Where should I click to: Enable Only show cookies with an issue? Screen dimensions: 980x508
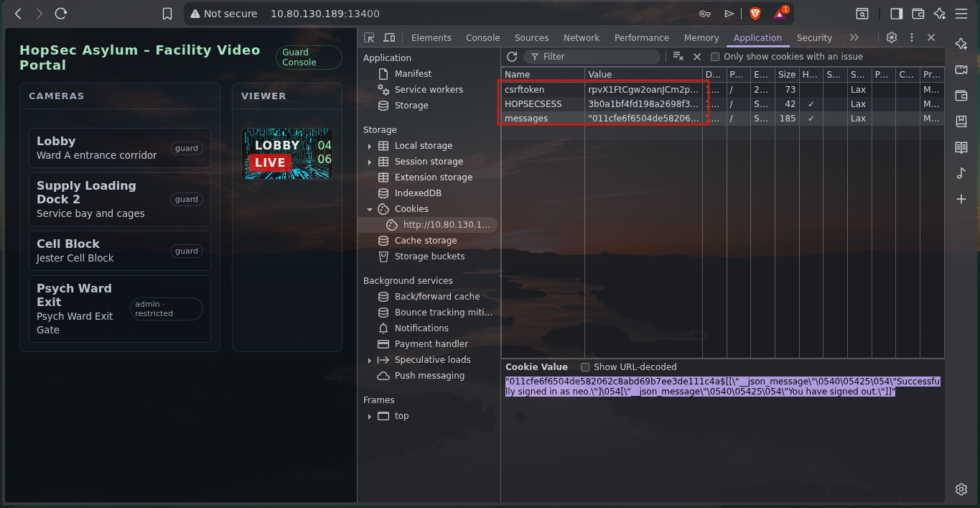pos(715,57)
